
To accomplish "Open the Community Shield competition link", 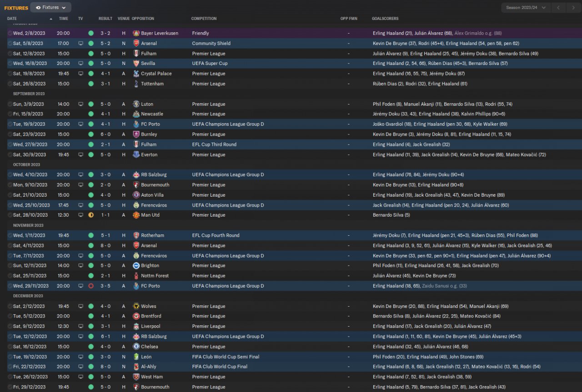I will (x=211, y=44).
